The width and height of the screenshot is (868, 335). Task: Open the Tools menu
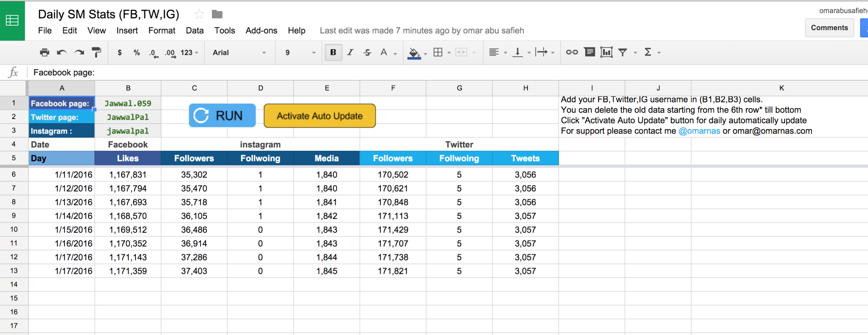click(x=224, y=30)
